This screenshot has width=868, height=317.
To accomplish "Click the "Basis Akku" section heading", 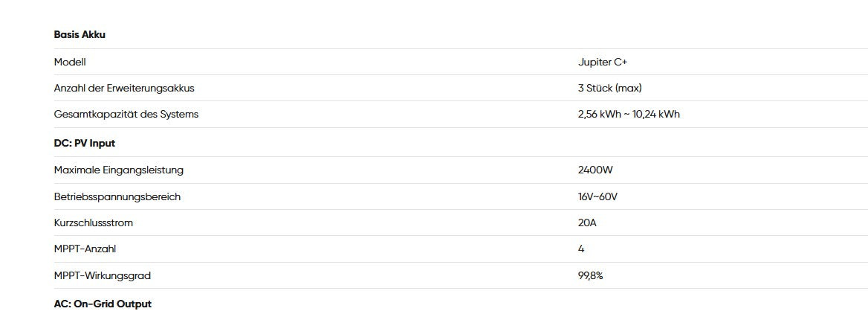I will [80, 35].
